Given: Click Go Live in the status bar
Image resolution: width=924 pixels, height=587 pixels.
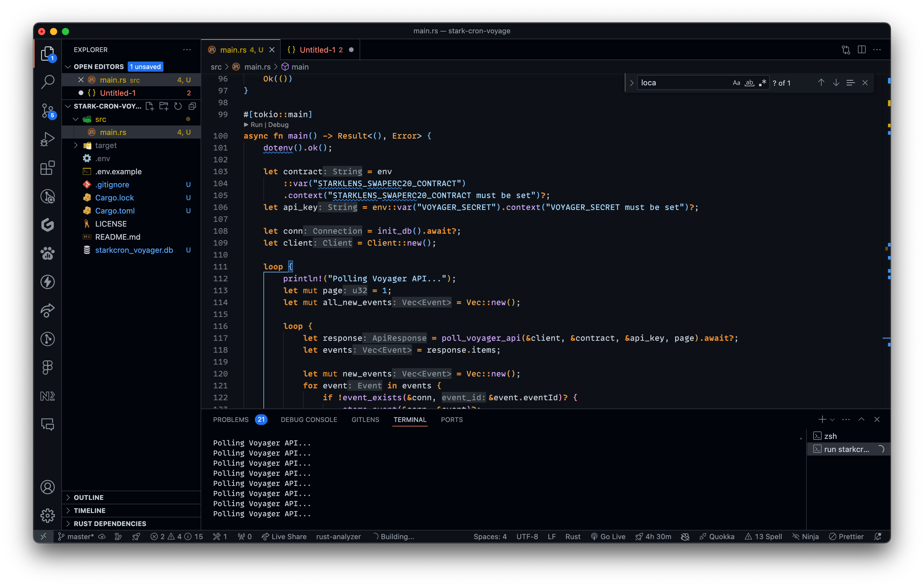Looking at the screenshot, I should point(608,536).
